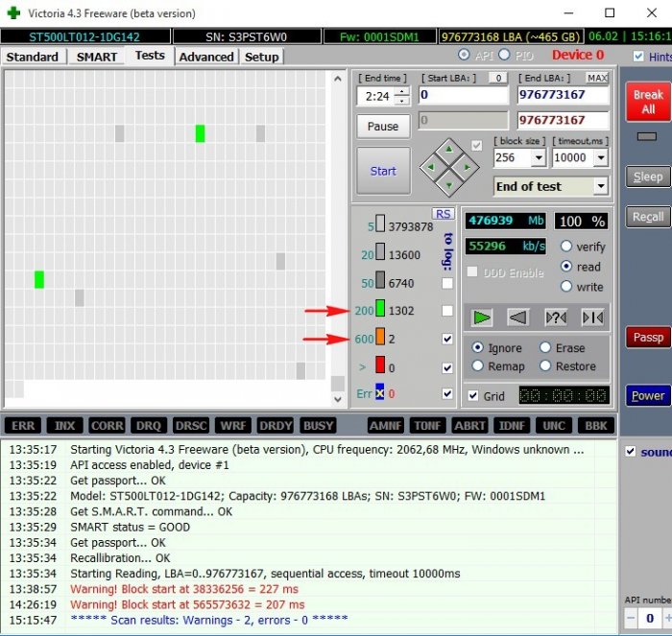
Task: Click the blue Power button
Action: pos(648,395)
